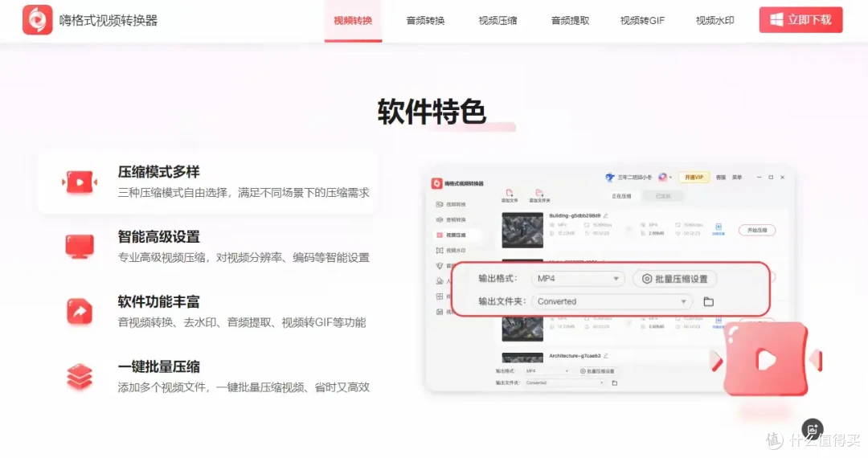868x458 pixels.
Task: Click the red 立即下载 download button
Action: (x=800, y=20)
